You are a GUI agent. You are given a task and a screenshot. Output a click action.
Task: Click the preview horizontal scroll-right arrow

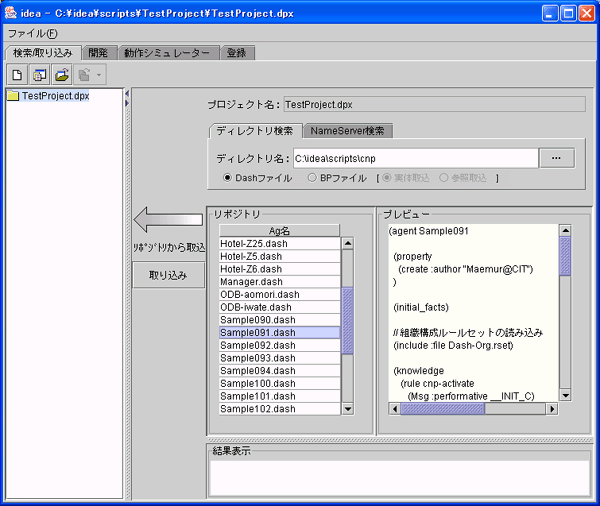pos(552,408)
